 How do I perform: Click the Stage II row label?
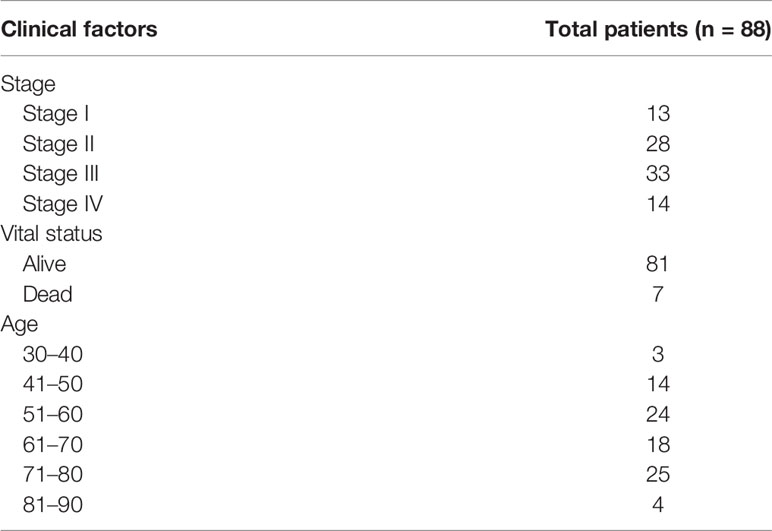58,144
